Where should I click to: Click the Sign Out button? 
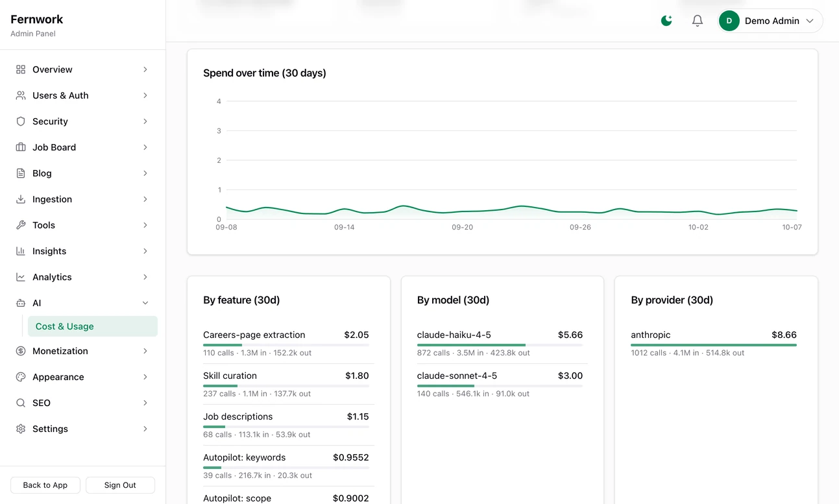[120, 485]
